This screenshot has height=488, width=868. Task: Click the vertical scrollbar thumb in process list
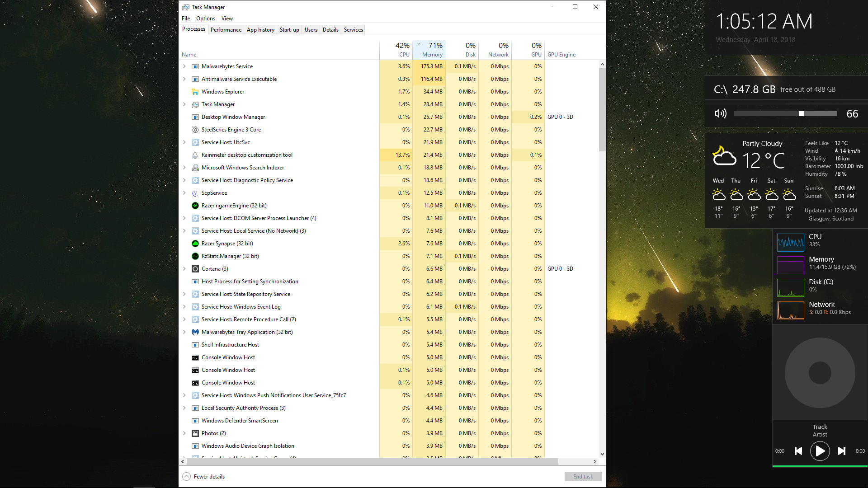pos(602,109)
